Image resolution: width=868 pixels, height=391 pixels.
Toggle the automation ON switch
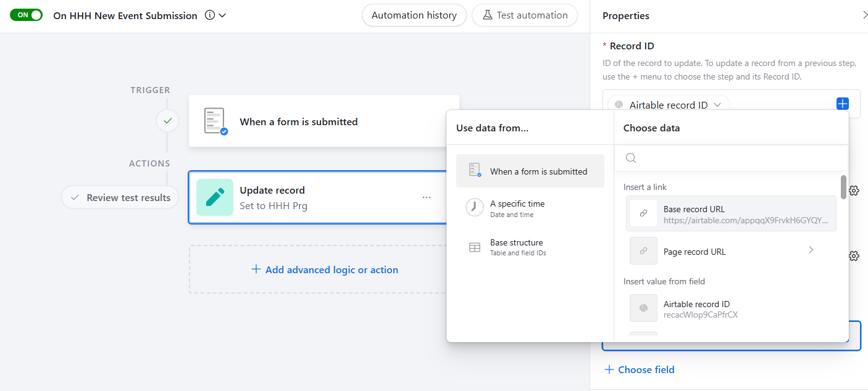click(26, 15)
